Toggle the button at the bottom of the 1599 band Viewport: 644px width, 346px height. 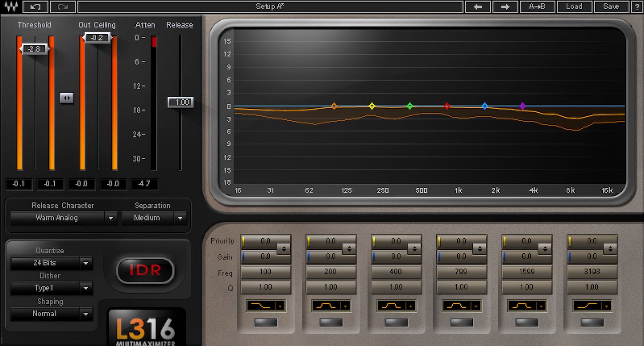click(x=527, y=322)
